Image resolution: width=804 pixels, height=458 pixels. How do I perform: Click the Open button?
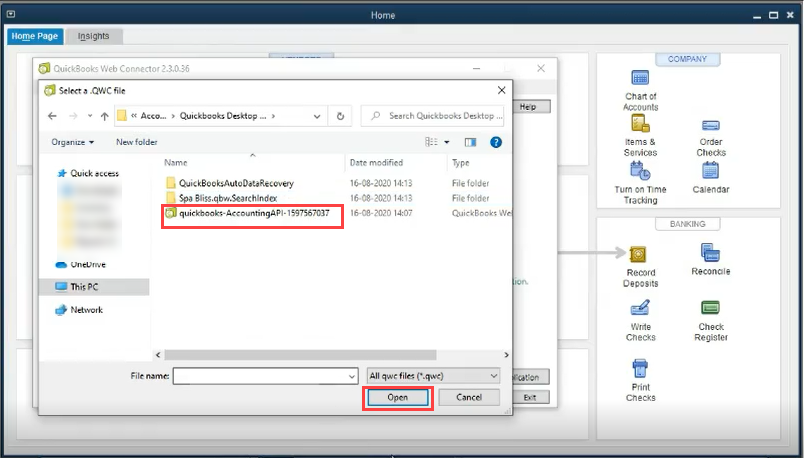[x=397, y=397]
